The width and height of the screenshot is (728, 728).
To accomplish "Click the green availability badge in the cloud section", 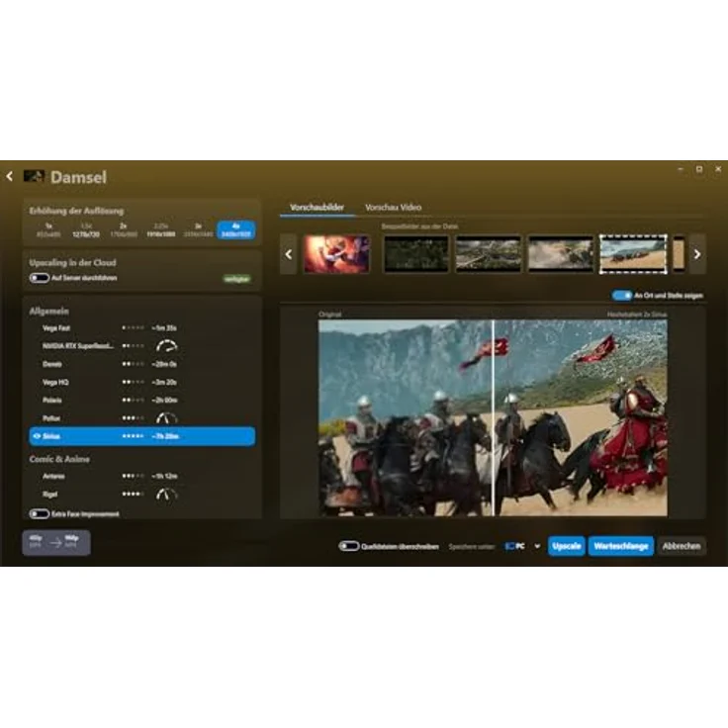I will pyautogui.click(x=236, y=279).
